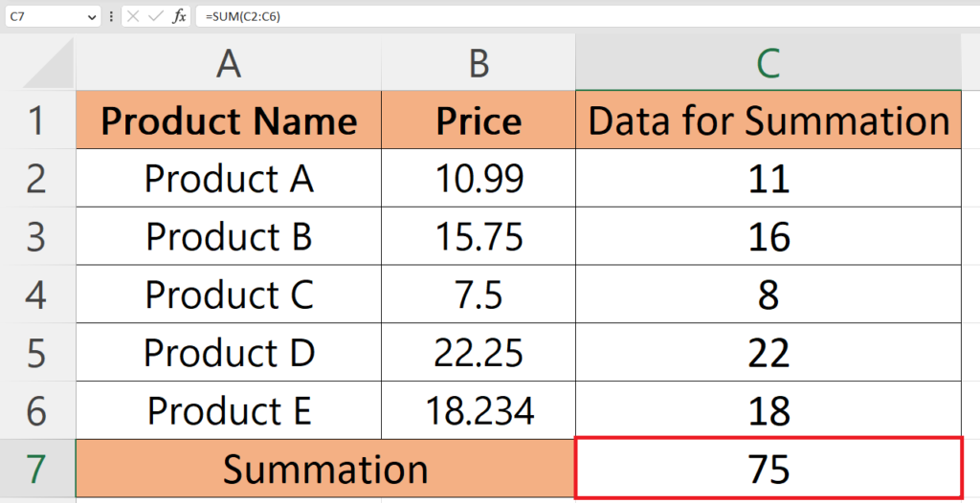Select row 2 header

pyautogui.click(x=37, y=178)
